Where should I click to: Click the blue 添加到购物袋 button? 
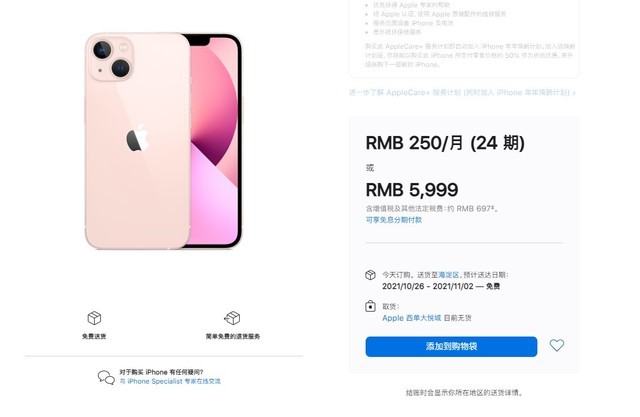coord(451,346)
